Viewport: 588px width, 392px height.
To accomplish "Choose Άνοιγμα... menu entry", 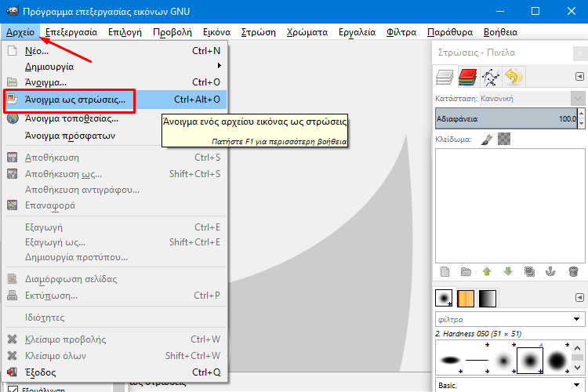I will click(x=114, y=82).
